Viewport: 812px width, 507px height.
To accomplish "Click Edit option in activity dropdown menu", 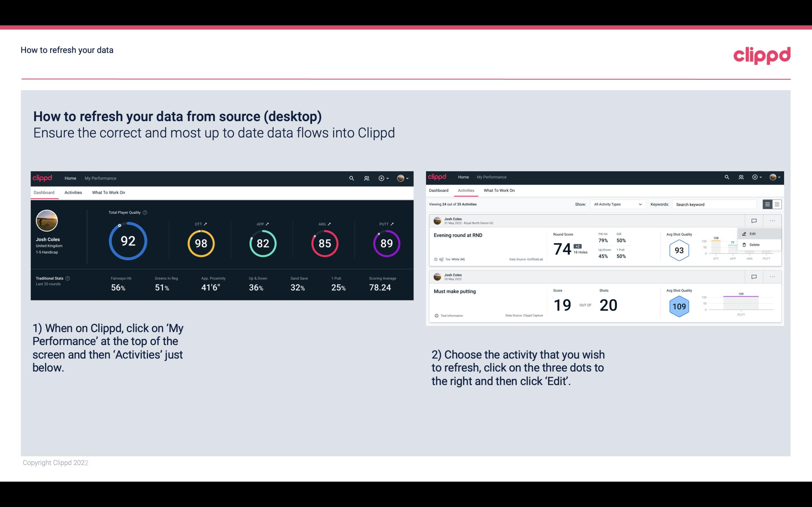I will click(755, 233).
